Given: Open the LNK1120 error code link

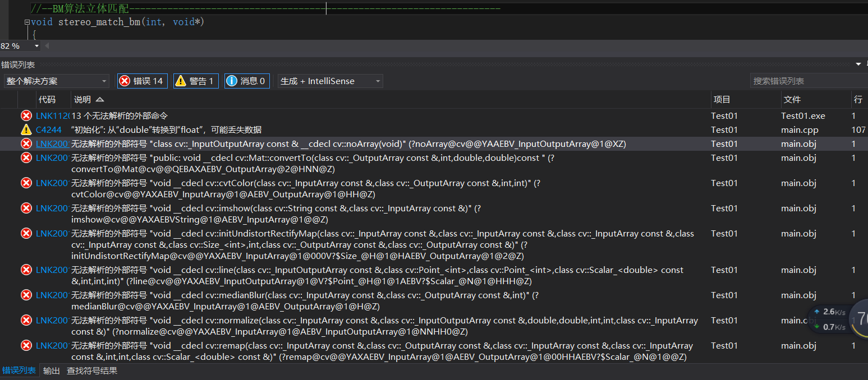Looking at the screenshot, I should coord(52,116).
